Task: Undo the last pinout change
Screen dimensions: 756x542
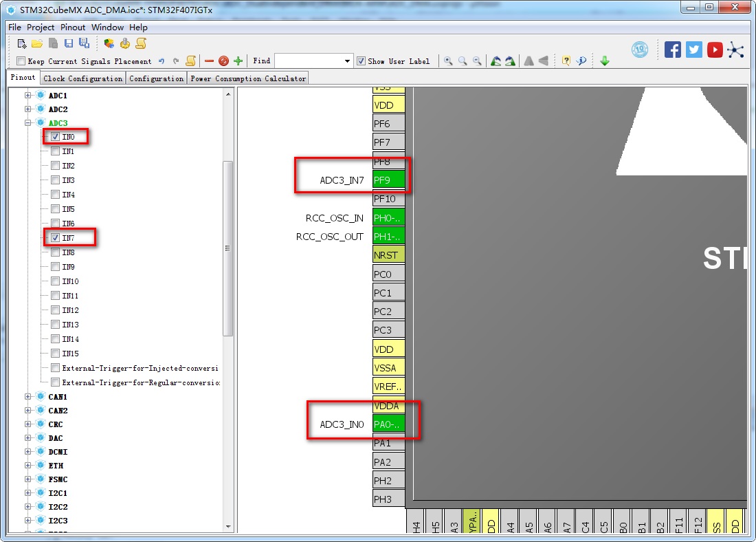Action: (x=161, y=61)
